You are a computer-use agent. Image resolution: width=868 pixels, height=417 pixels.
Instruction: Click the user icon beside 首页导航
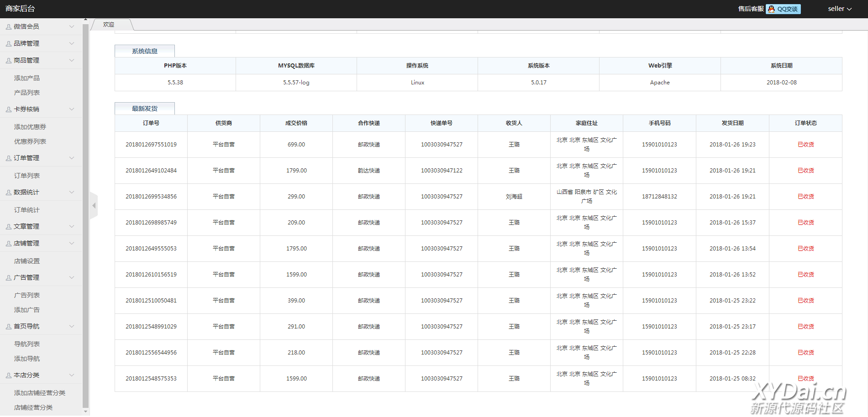point(9,327)
